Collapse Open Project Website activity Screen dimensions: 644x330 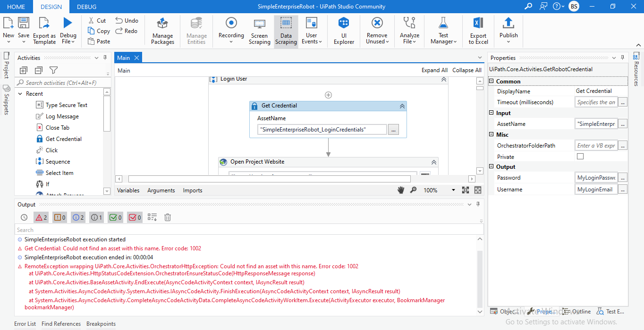click(434, 162)
